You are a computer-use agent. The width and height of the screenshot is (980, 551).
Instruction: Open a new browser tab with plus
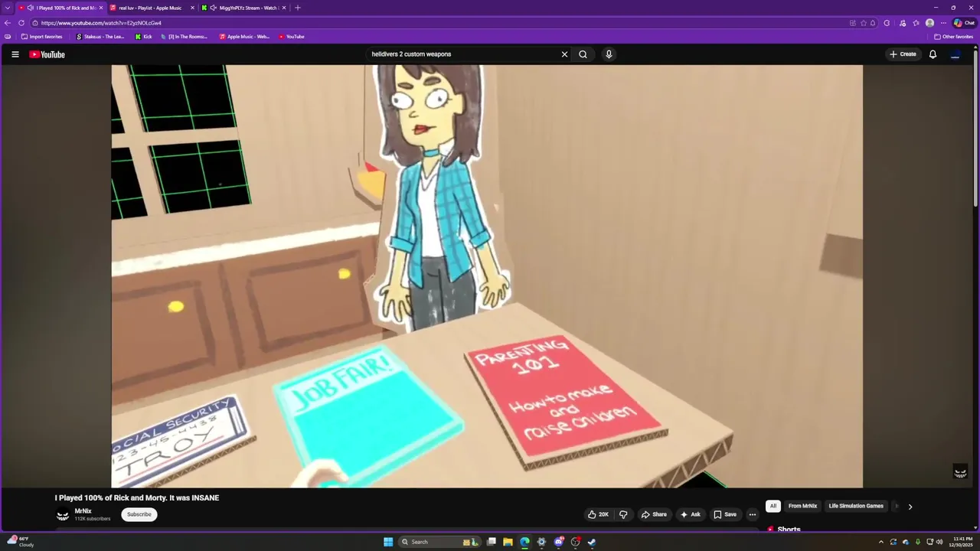pyautogui.click(x=298, y=8)
